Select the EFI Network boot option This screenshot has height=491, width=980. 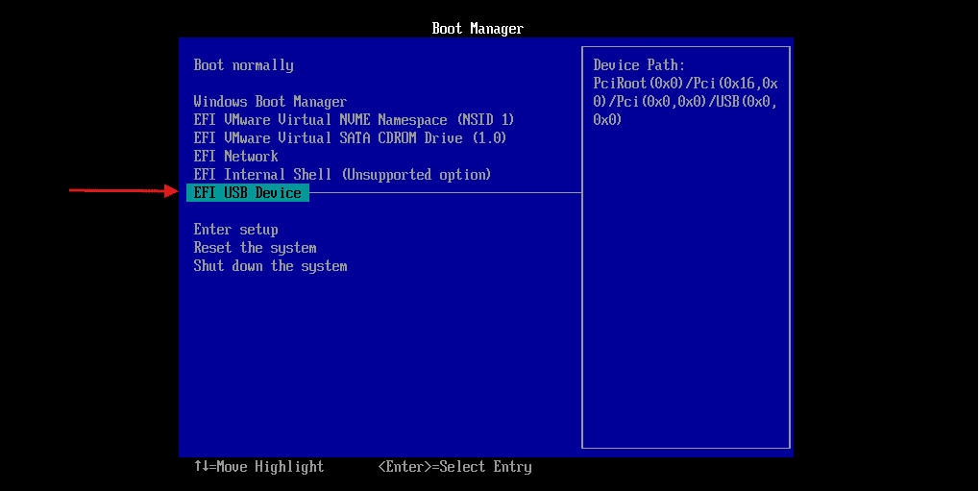235,157
